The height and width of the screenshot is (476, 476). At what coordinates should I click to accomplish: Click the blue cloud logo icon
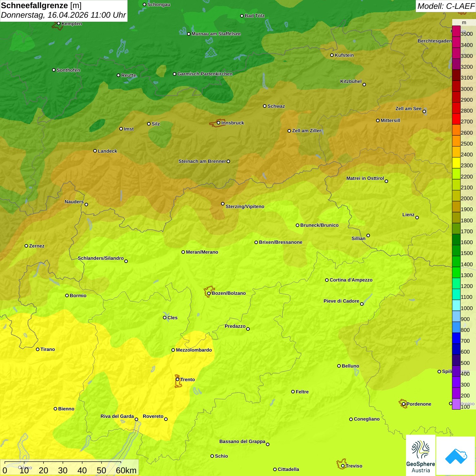tap(456, 456)
